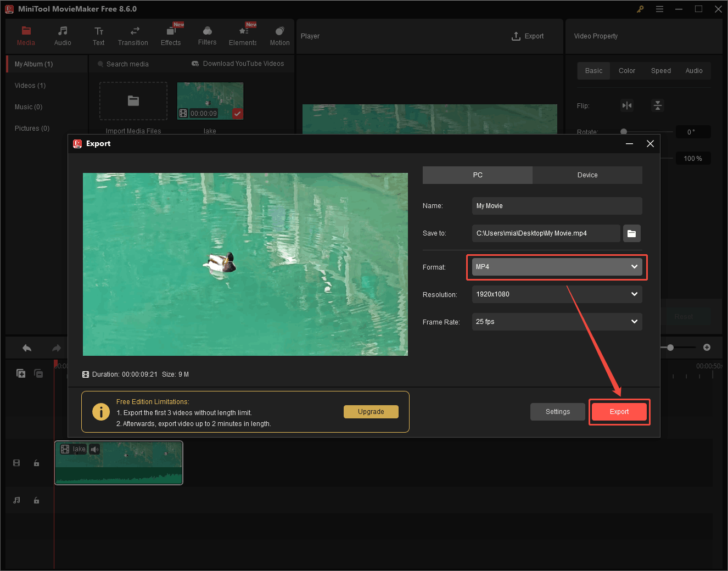Click the Search media field
Image resolution: width=728 pixels, height=571 pixels.
(127, 64)
